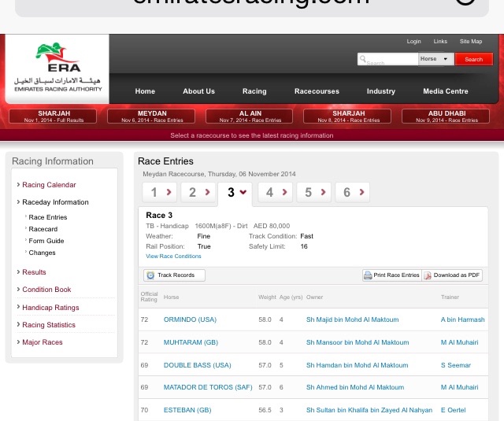Open View Race Conditions link
504x421 pixels.
pos(173,256)
